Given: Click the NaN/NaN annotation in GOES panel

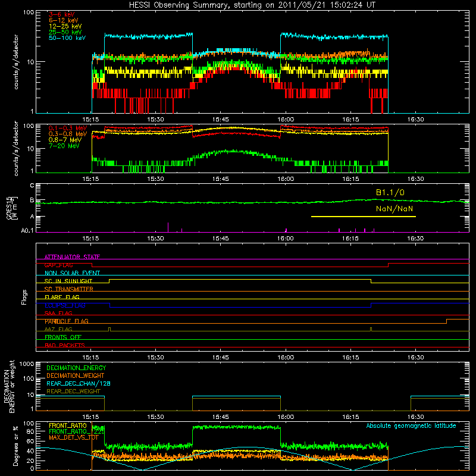Looking at the screenshot, I should coord(394,209).
